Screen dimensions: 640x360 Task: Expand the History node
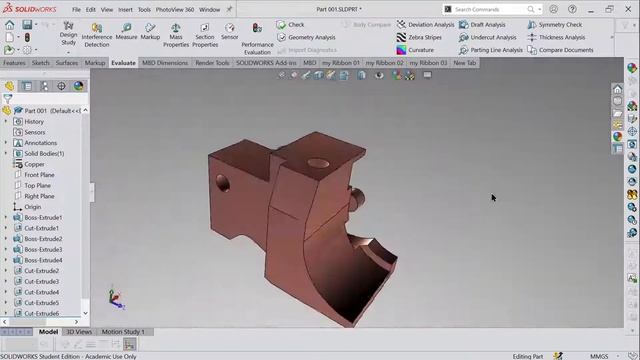coord(6,121)
